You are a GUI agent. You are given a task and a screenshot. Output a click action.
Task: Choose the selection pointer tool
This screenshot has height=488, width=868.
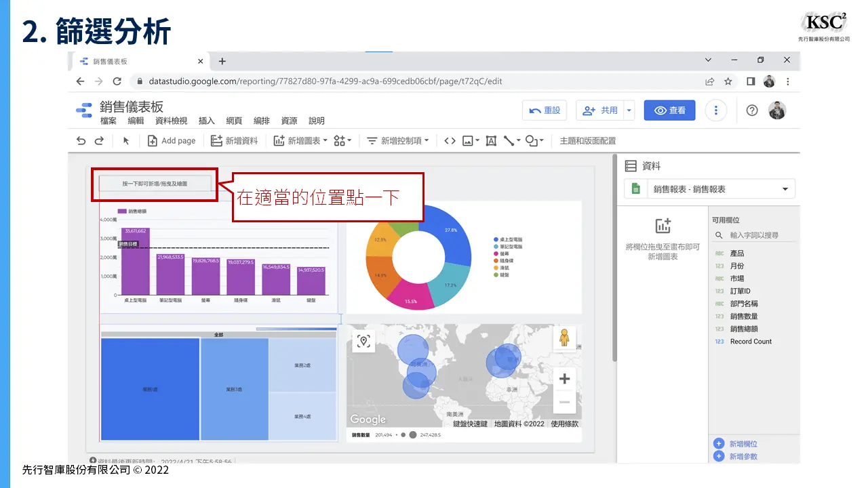pos(125,141)
